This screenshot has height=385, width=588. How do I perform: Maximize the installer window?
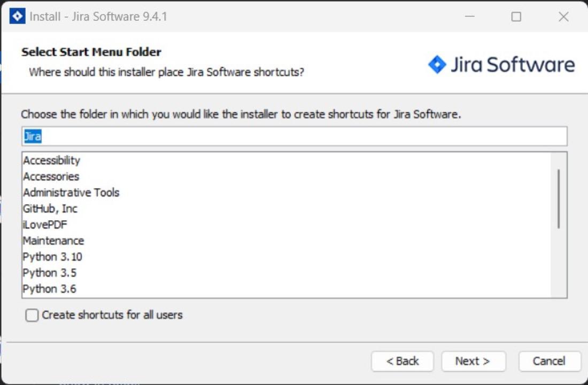(x=516, y=17)
